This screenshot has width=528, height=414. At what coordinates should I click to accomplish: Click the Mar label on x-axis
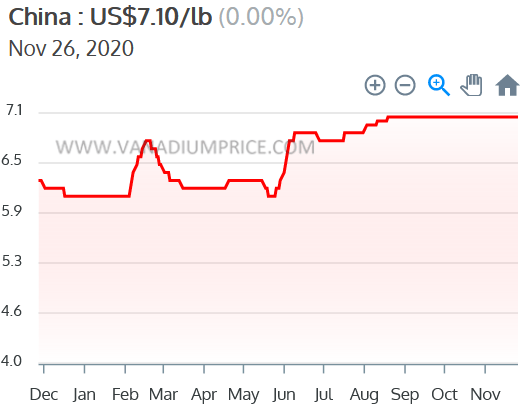163,394
